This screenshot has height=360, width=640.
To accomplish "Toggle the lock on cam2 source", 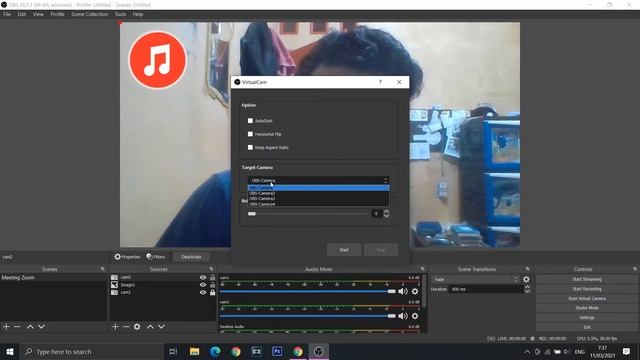I will pyautogui.click(x=213, y=278).
